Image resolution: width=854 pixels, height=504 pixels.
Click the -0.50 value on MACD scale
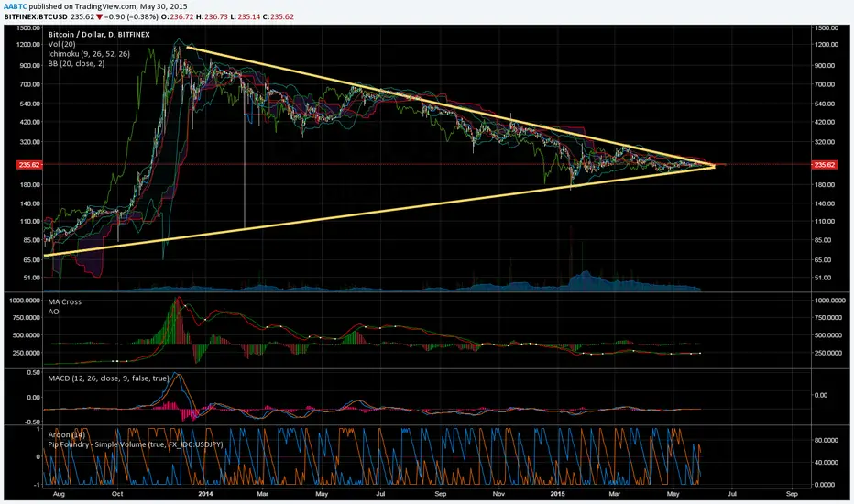(x=32, y=422)
